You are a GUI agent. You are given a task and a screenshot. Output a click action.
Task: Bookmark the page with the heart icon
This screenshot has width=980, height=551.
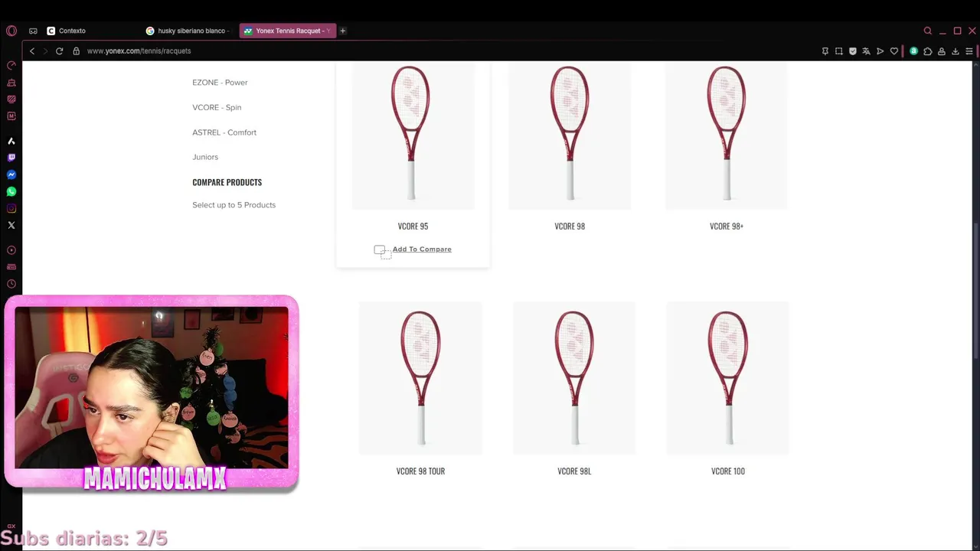pos(893,51)
